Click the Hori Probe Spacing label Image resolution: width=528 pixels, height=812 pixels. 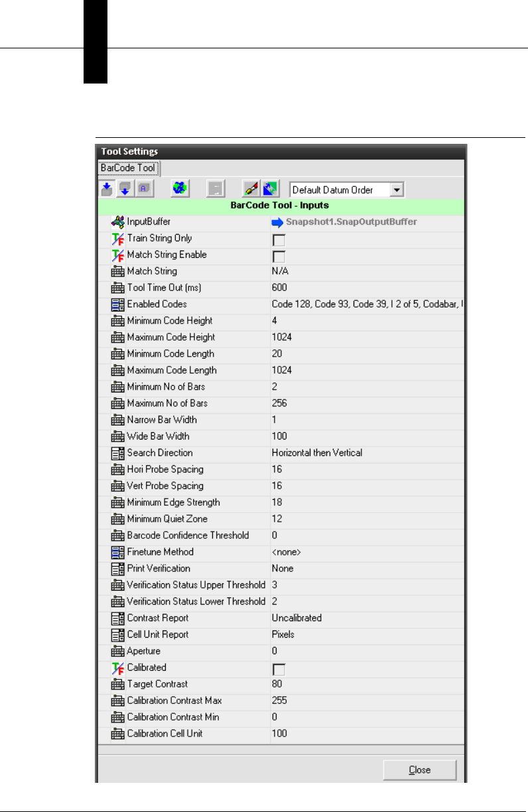(165, 470)
